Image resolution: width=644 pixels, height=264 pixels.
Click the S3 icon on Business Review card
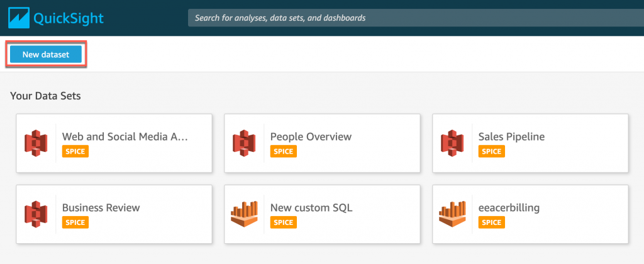point(36,214)
